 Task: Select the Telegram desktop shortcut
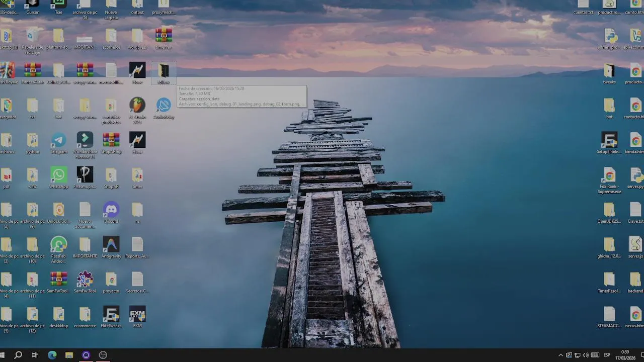coord(58,143)
